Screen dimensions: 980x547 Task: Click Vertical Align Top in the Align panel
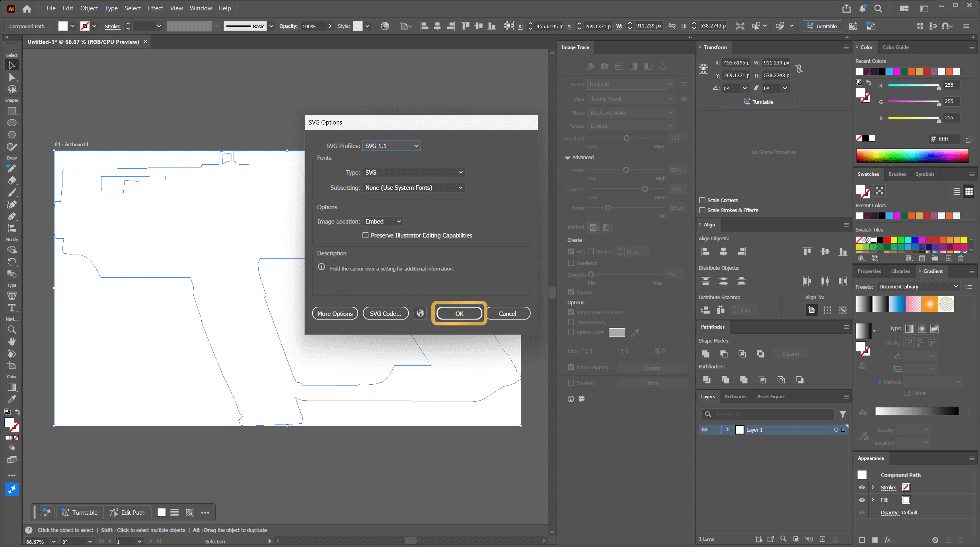(x=807, y=251)
